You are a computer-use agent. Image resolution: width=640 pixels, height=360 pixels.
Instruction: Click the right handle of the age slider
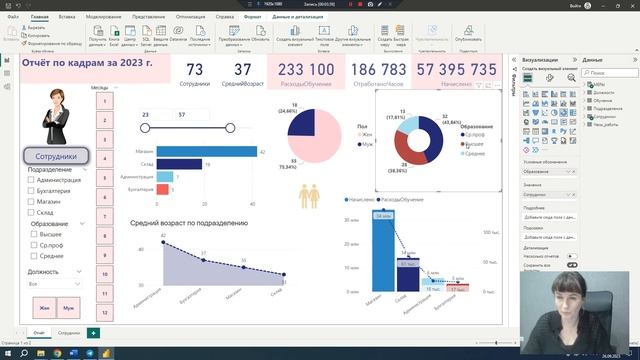tap(230, 128)
